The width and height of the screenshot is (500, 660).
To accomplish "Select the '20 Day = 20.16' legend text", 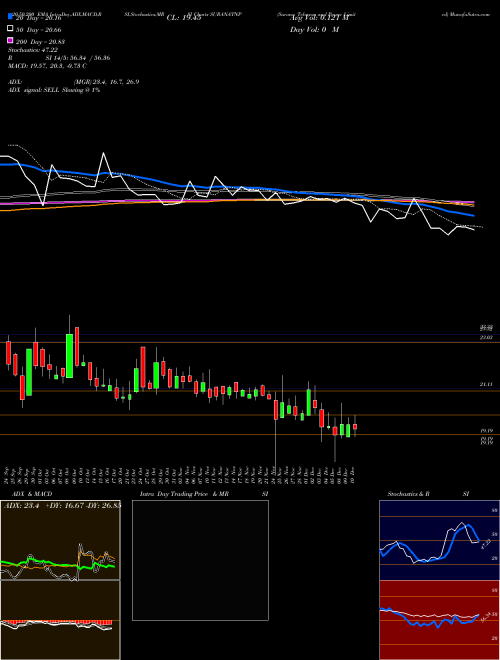I will click(39, 18).
